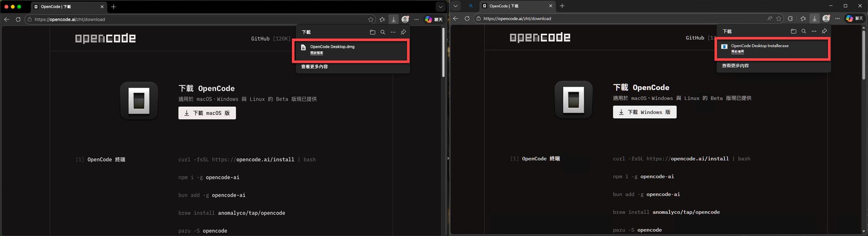Viewport: 868px width, 236px height.
Task: Open Extensions puzzle icon in Windows browser
Action: tap(790, 19)
